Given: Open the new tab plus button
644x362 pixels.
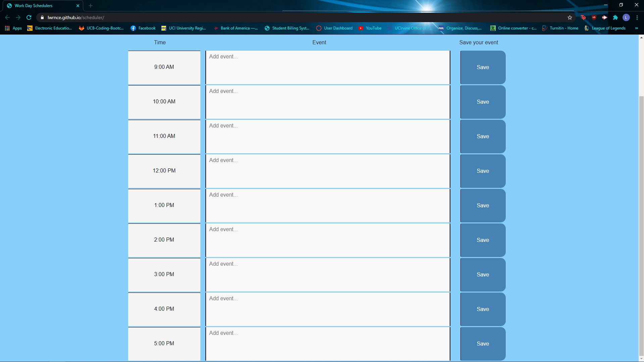Looking at the screenshot, I should pyautogui.click(x=91, y=6).
